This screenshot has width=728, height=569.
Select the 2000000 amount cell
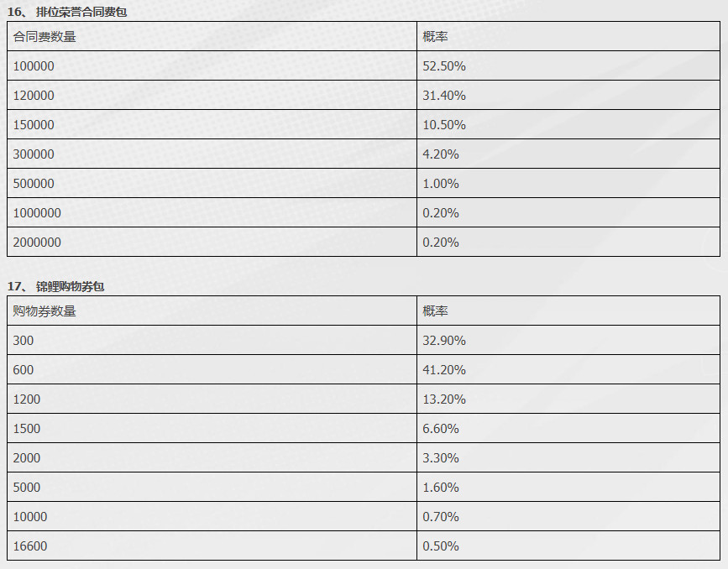click(x=212, y=242)
